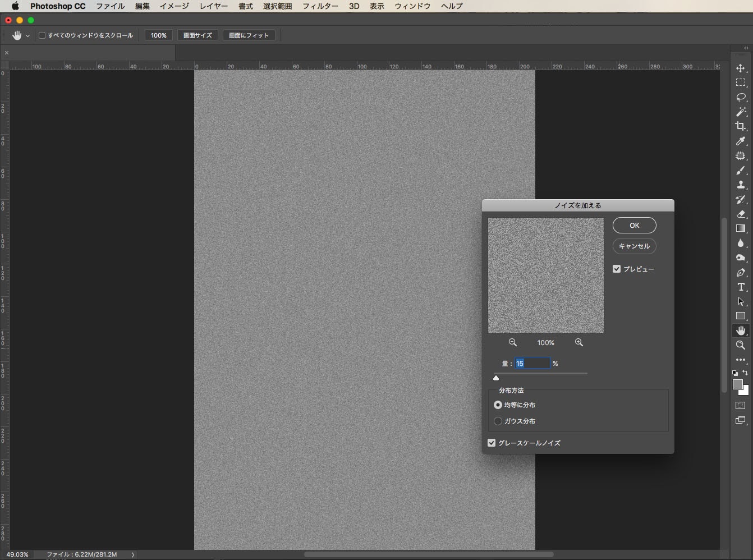Select the Lasso tool
The height and width of the screenshot is (560, 753).
pos(741,97)
